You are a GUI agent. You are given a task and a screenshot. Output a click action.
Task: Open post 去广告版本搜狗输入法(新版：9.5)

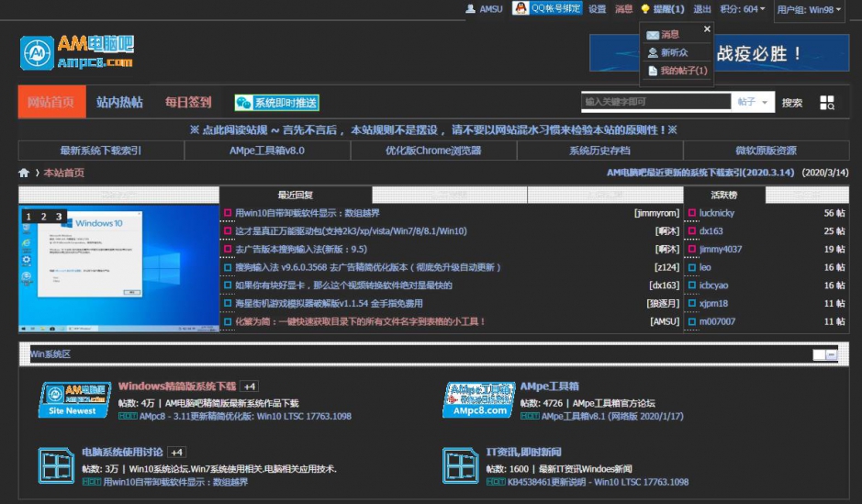click(x=301, y=250)
